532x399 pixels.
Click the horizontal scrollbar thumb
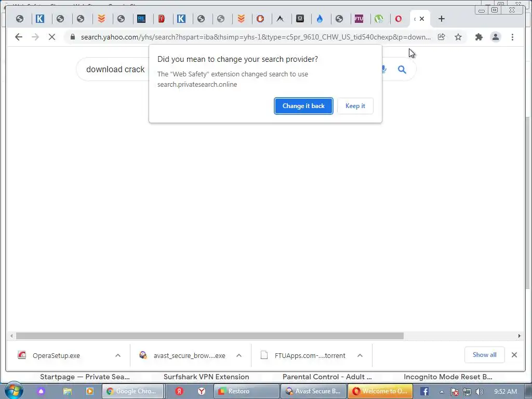(x=210, y=336)
